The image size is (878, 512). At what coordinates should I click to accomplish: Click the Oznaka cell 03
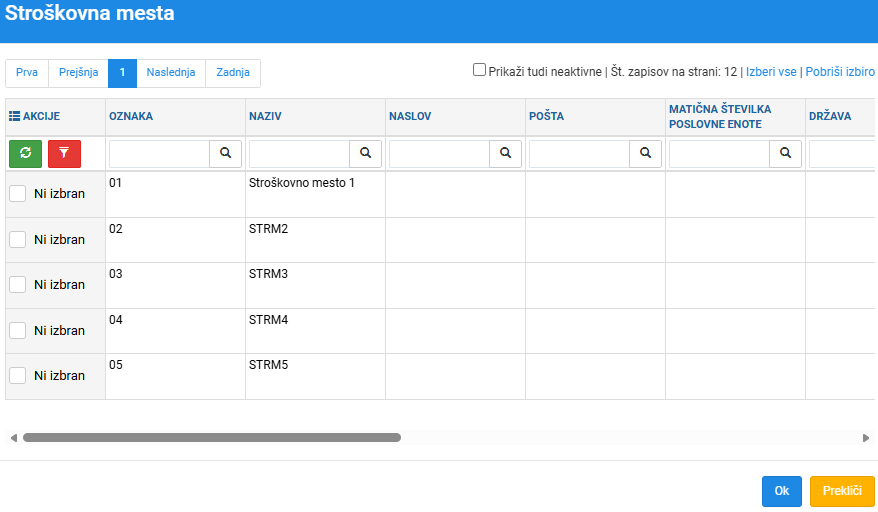(x=175, y=286)
